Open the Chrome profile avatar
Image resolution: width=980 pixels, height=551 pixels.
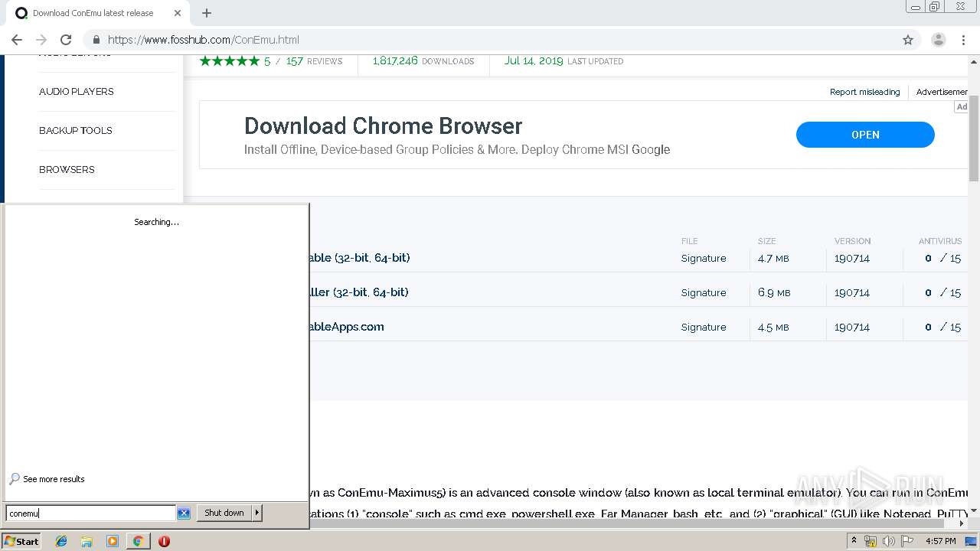pyautogui.click(x=939, y=40)
